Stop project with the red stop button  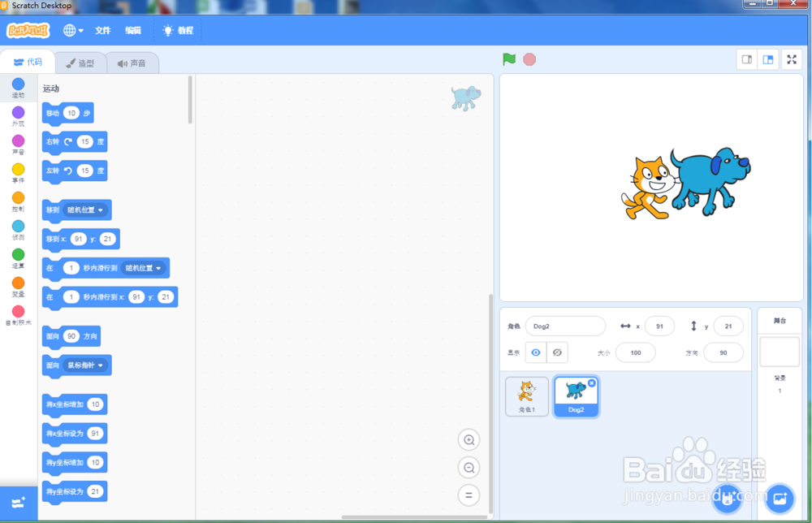(x=529, y=59)
